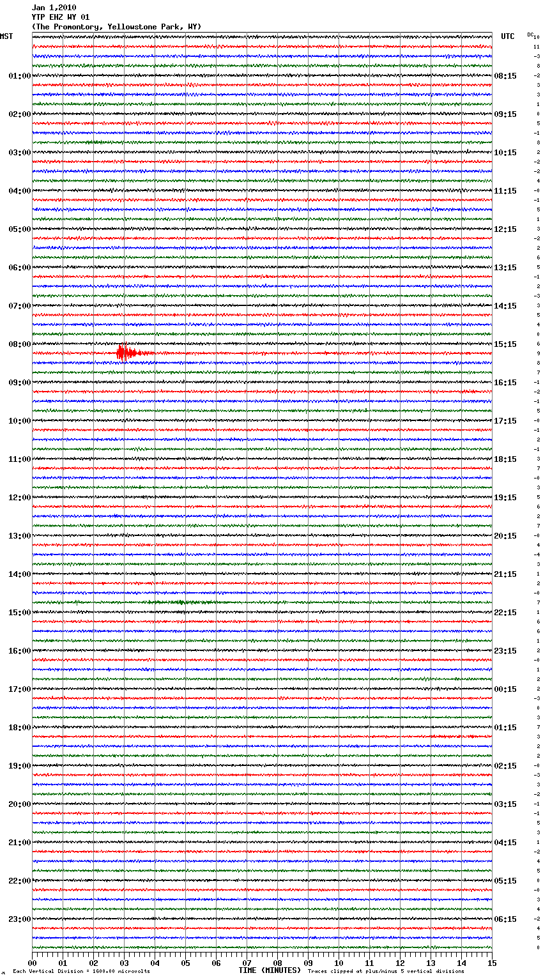Select the 04:00 MST time label
Screen dimensions: 543x980
click(20, 191)
